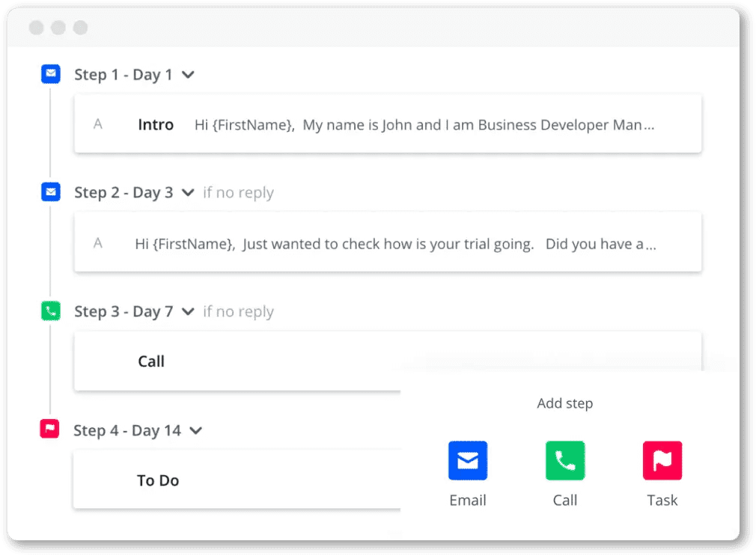Expand the Step 1 - Day 1 chevron

pyautogui.click(x=189, y=75)
